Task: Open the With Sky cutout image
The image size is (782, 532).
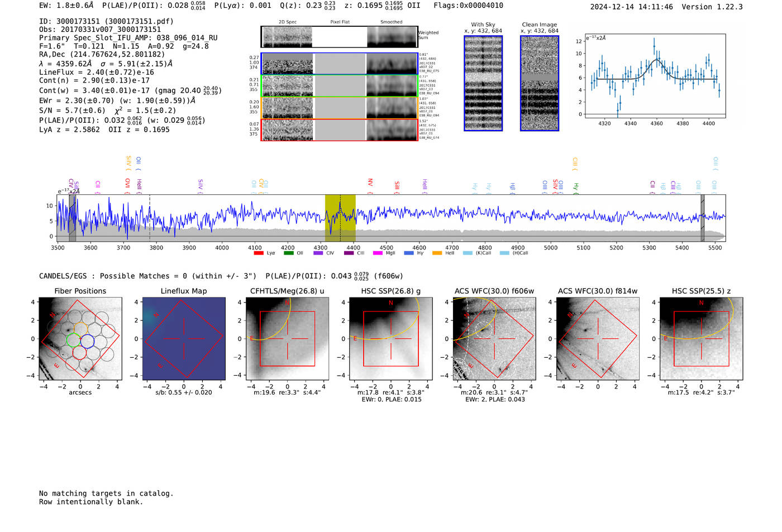Action: [x=483, y=83]
